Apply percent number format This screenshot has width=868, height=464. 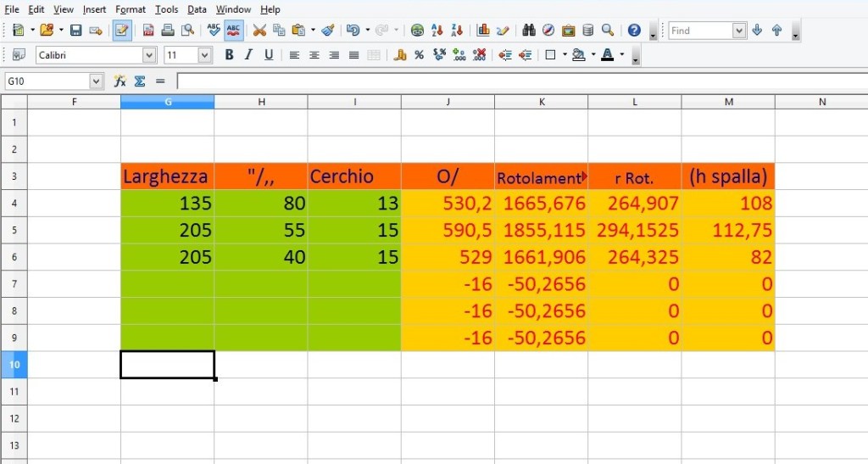point(419,55)
